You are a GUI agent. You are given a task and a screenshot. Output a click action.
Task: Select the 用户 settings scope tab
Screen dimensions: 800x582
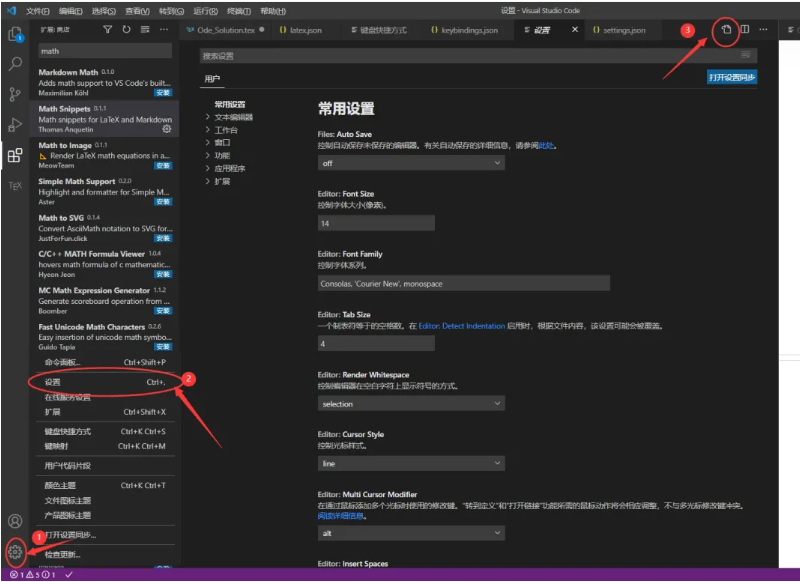coord(212,79)
